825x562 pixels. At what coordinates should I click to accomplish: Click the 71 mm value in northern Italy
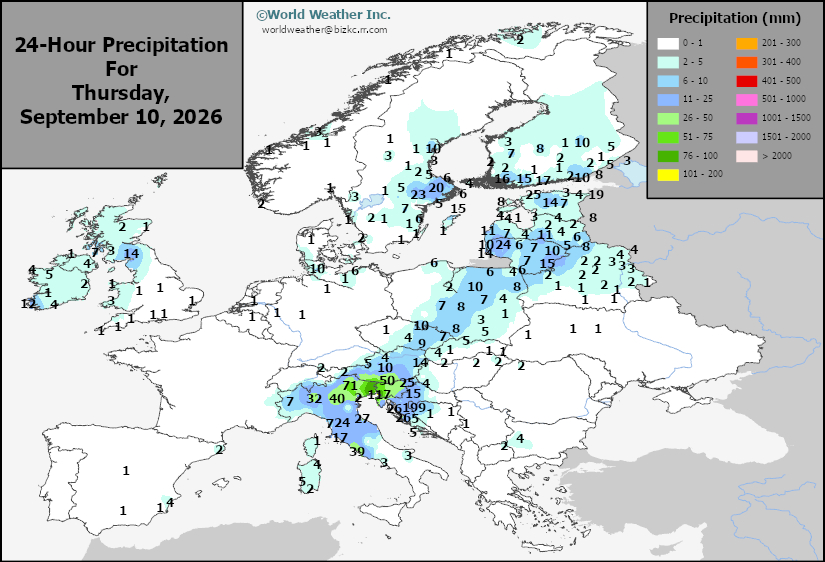[350, 386]
